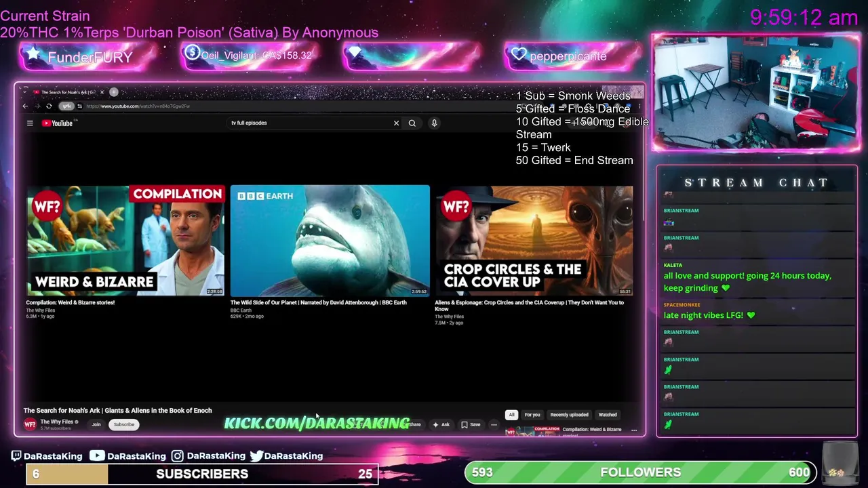Screen dimensions: 868x488
Task: Start voice search with the microphone icon
Action: pos(434,123)
